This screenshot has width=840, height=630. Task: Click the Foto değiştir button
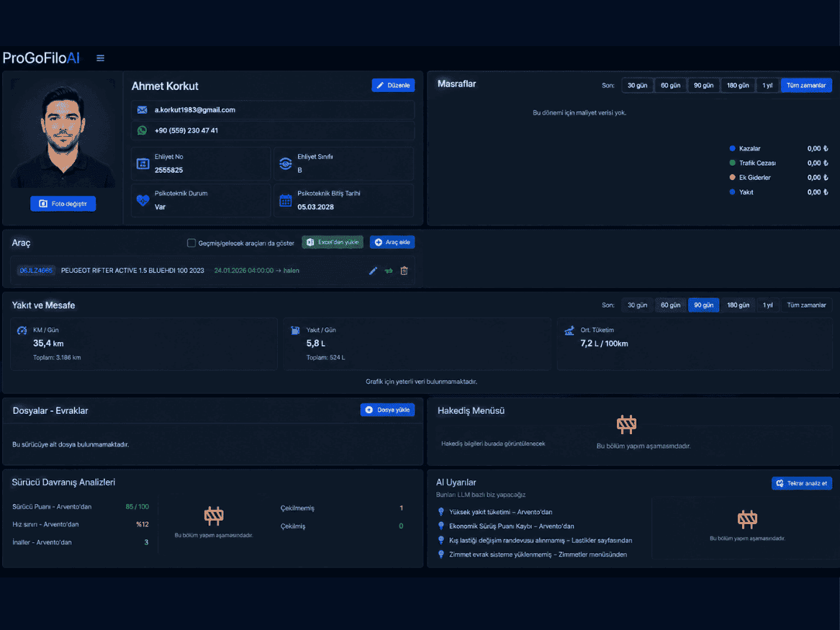(63, 204)
